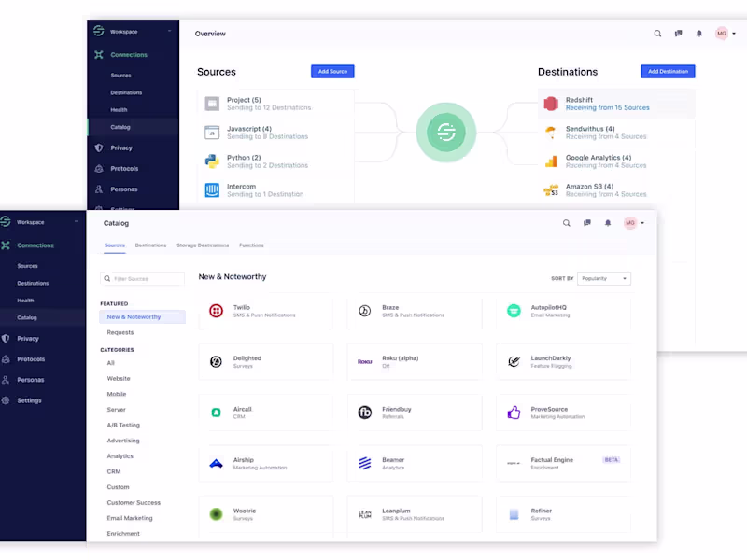This screenshot has width=747, height=560.
Task: Select the Braze source icon
Action: [x=365, y=311]
